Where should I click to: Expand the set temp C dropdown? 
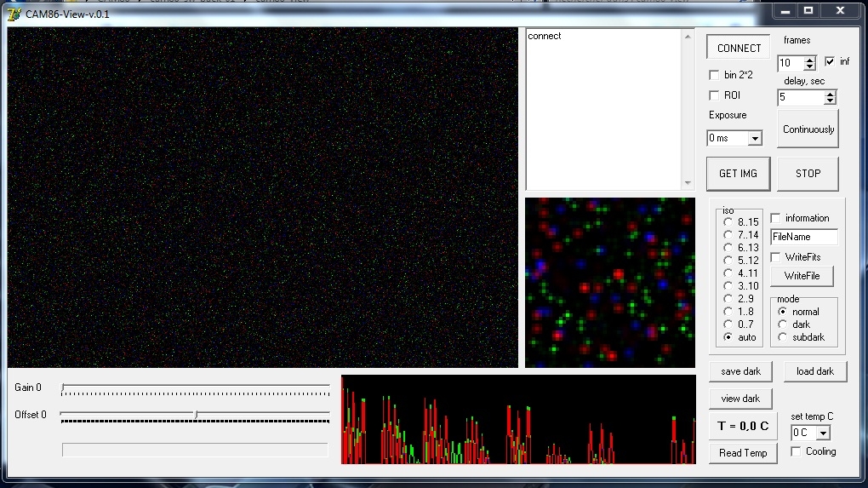click(823, 433)
